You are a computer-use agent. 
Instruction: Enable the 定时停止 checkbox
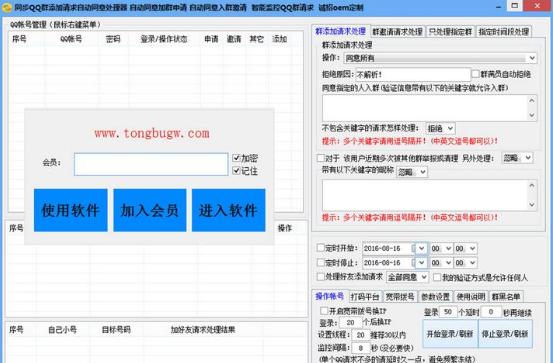(321, 262)
